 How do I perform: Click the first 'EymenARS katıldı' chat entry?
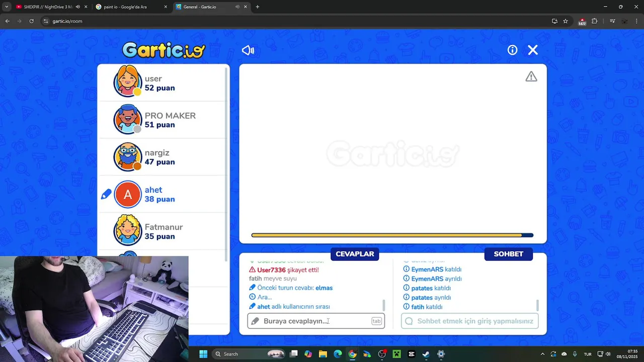pos(432,269)
